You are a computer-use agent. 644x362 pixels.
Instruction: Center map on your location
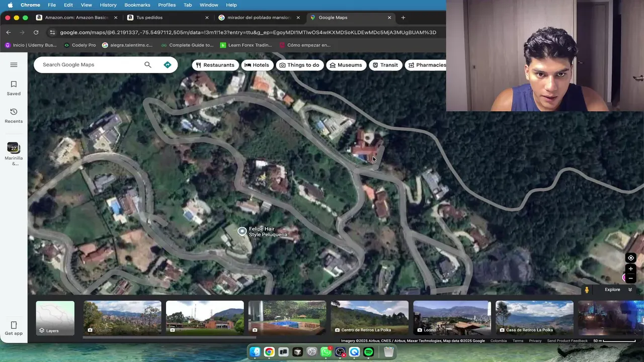click(x=630, y=258)
